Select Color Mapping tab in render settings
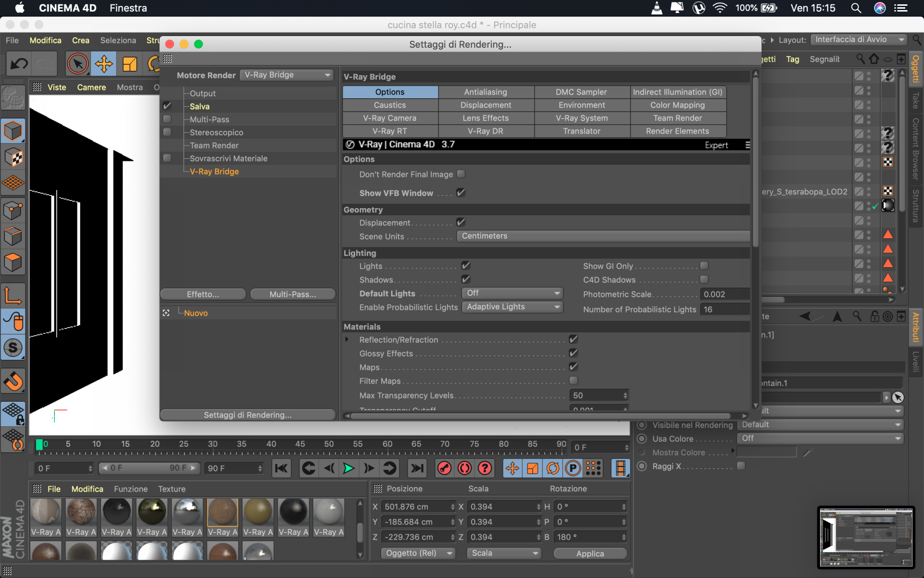The width and height of the screenshot is (924, 578). [677, 105]
